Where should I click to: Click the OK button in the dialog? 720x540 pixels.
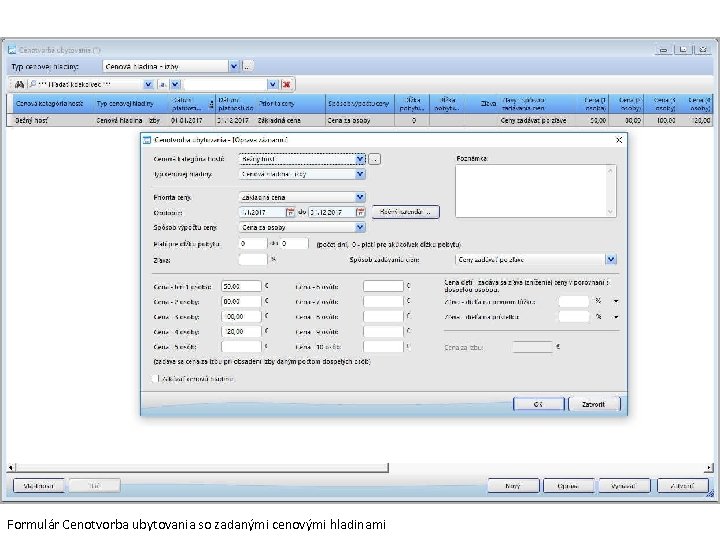538,404
